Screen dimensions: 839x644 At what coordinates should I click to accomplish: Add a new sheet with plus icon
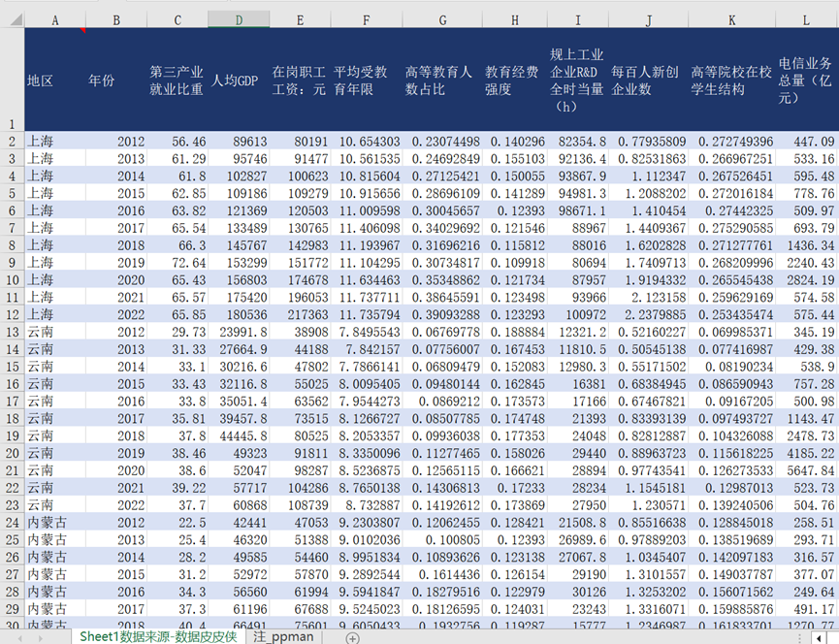tap(352, 637)
